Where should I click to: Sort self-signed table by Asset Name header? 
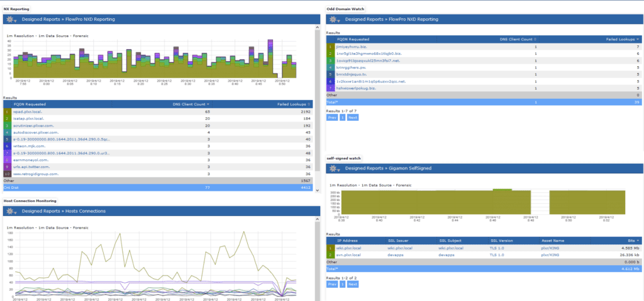click(552, 241)
